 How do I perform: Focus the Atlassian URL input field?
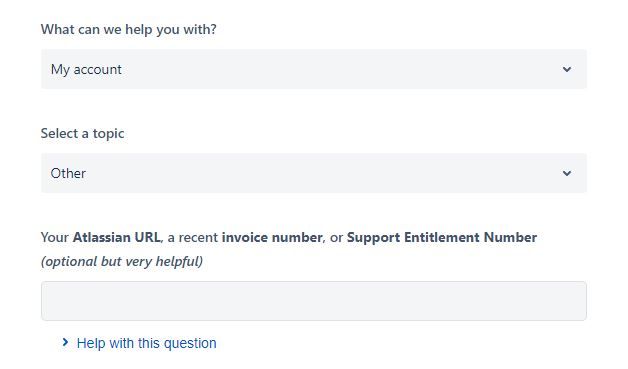click(314, 301)
